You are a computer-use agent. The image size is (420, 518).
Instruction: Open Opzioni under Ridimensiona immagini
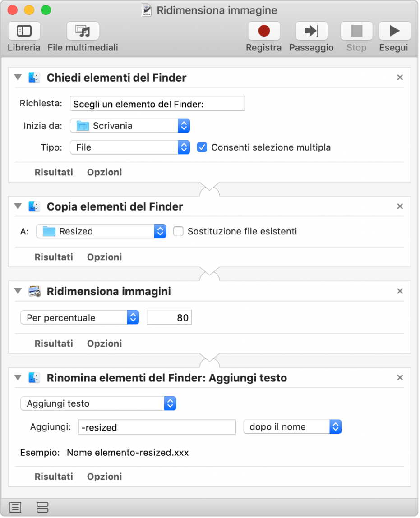pyautogui.click(x=104, y=344)
